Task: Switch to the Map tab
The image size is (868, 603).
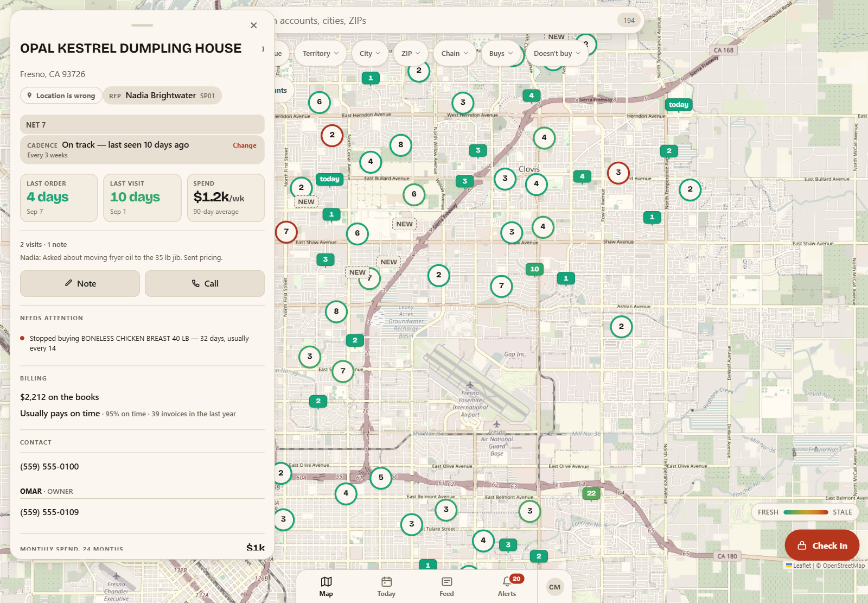Action: pyautogui.click(x=326, y=586)
